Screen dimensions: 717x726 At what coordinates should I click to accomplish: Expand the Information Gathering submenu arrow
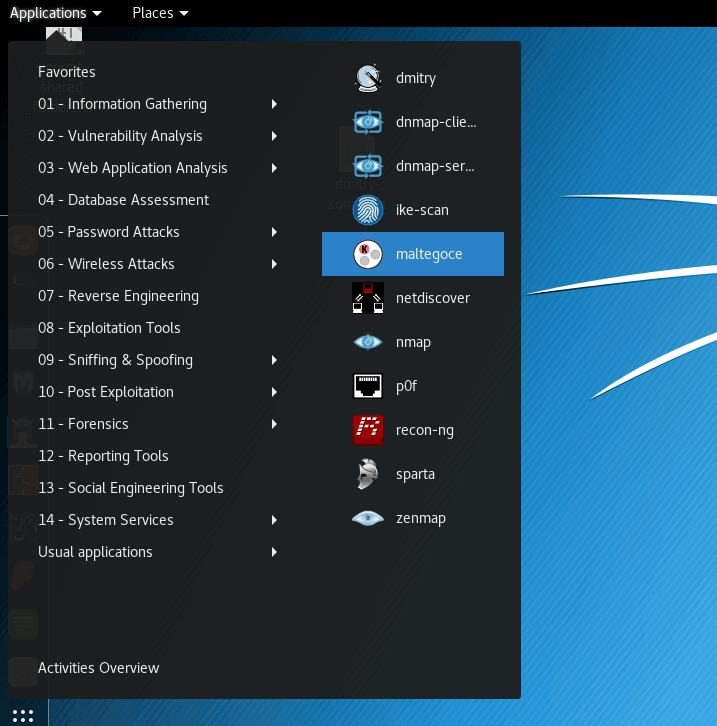tap(274, 104)
